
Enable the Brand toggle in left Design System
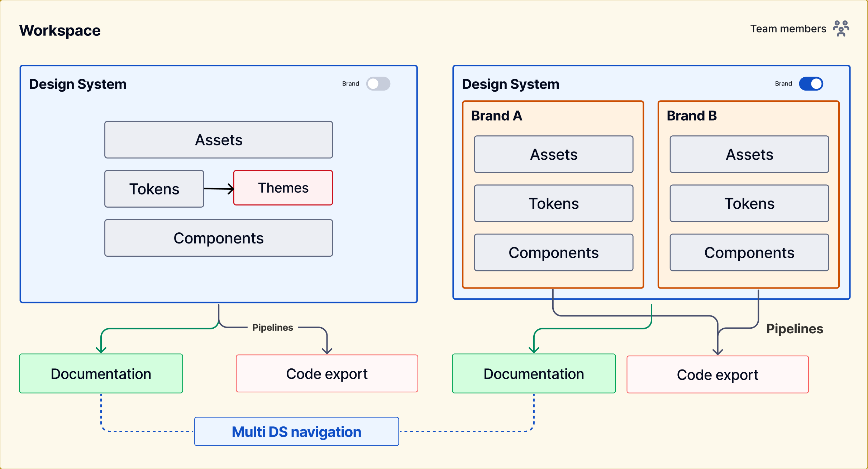pos(378,84)
